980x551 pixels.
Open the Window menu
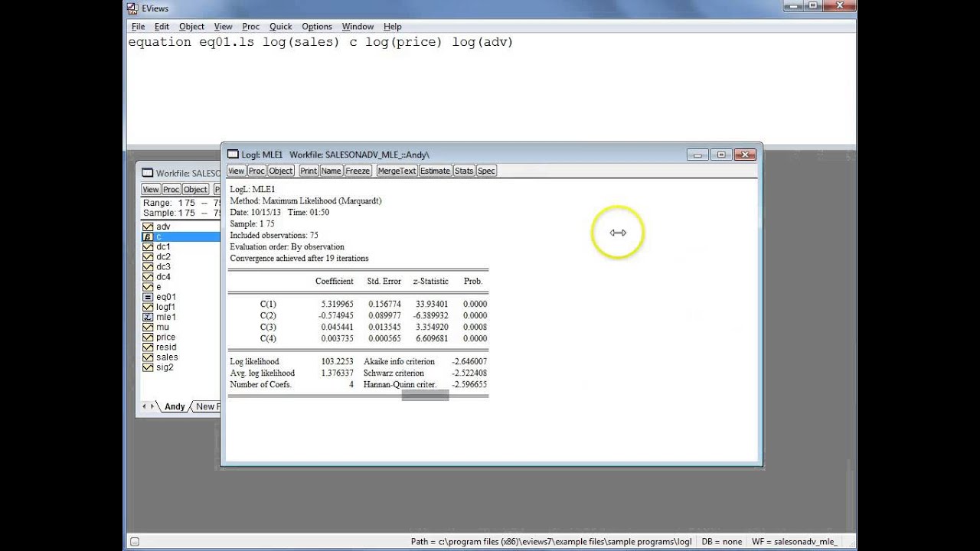pyautogui.click(x=358, y=27)
